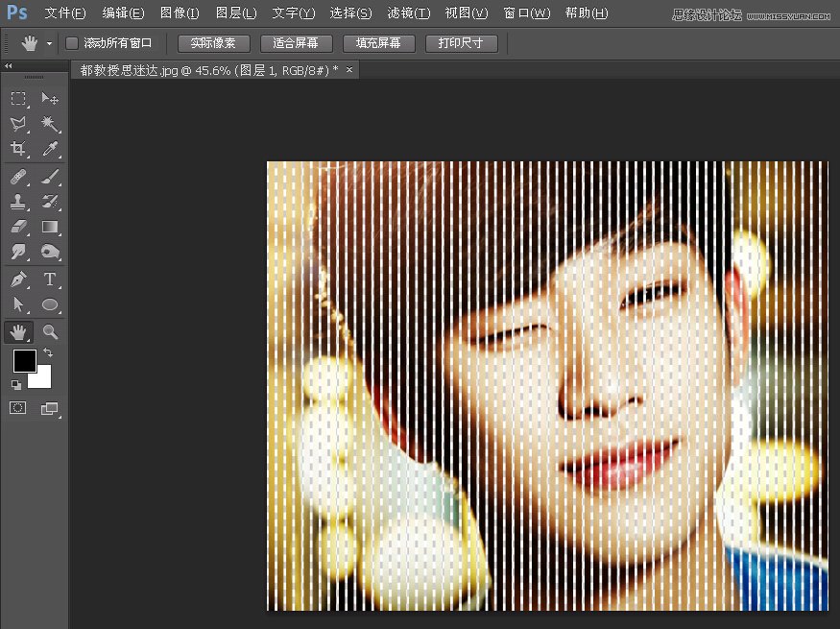
Task: Select the Zoom tool
Action: (50, 331)
